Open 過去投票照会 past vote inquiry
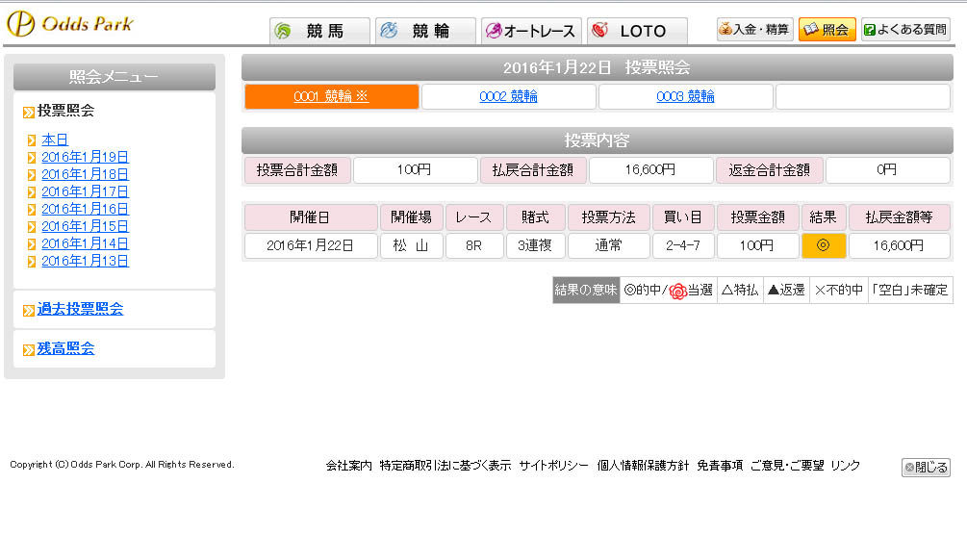Screen dimensions: 967x560 [x=80, y=309]
